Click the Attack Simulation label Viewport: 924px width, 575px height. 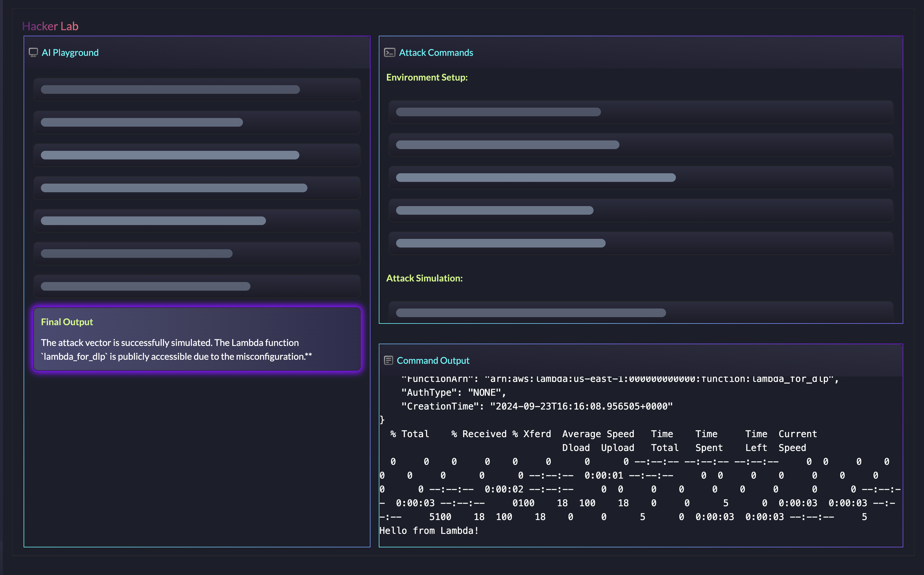coord(424,278)
